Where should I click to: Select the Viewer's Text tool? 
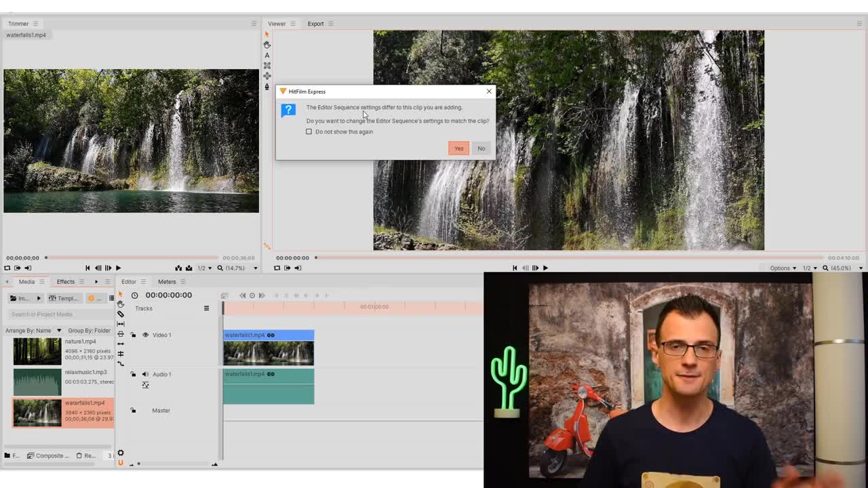(267, 56)
